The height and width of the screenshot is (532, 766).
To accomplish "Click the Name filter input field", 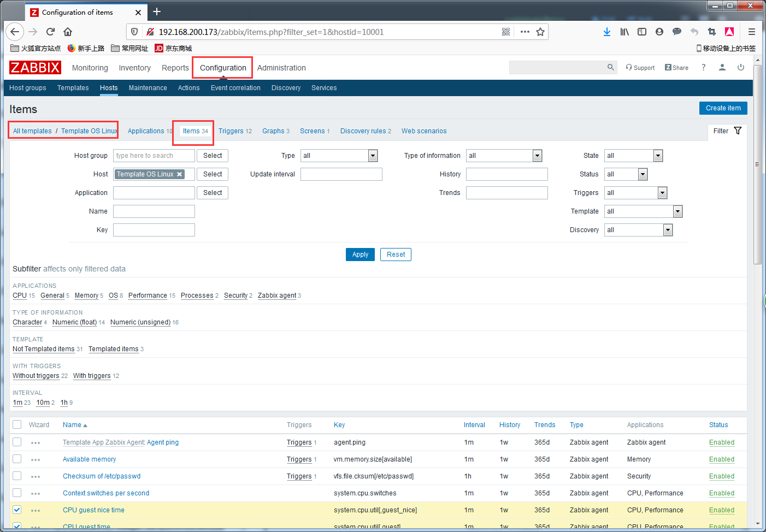I will click(x=154, y=211).
